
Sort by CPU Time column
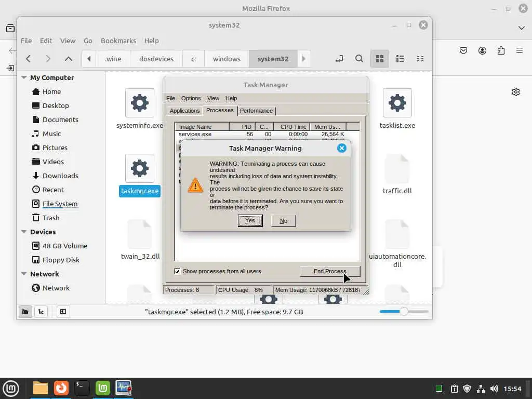[x=292, y=127]
